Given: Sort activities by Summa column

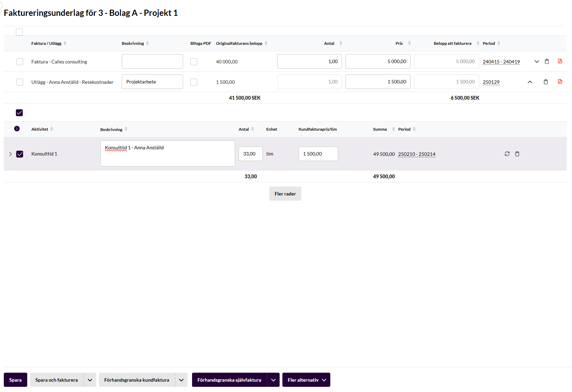Looking at the screenshot, I should coord(394,129).
